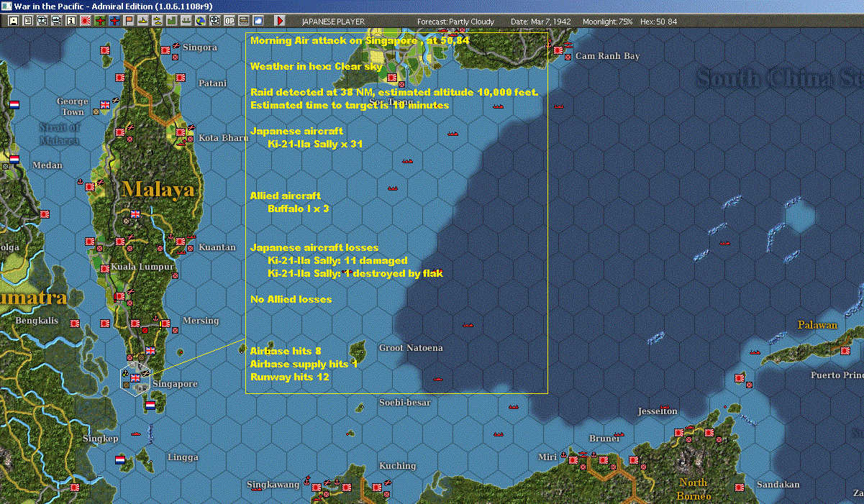Image resolution: width=864 pixels, height=504 pixels.
Task: Click 'Weather in hex: Clear sky' line
Action: coord(316,67)
